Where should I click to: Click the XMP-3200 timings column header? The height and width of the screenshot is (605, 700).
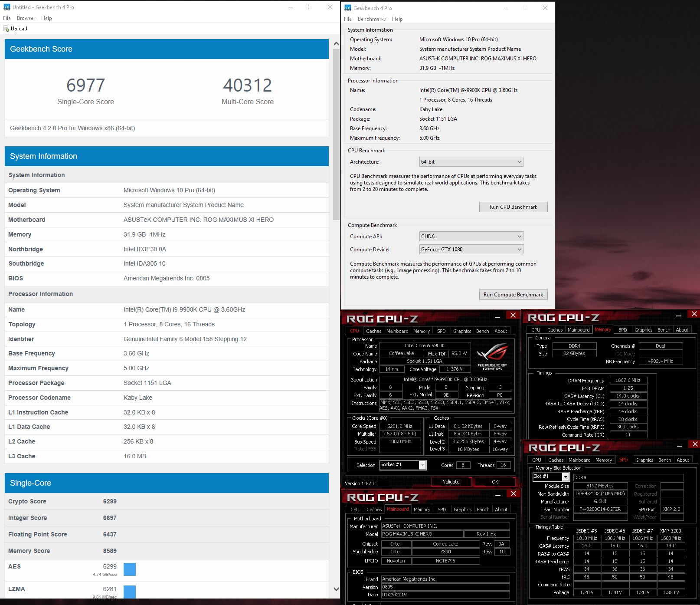pyautogui.click(x=671, y=531)
